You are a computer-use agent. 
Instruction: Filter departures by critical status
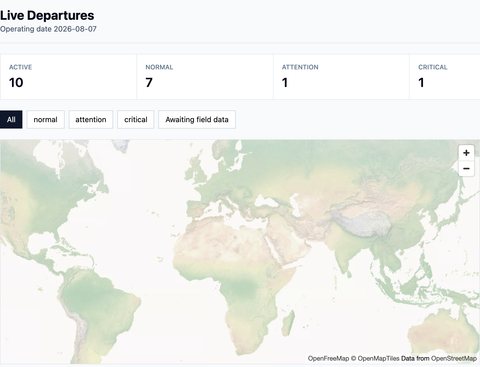click(136, 120)
